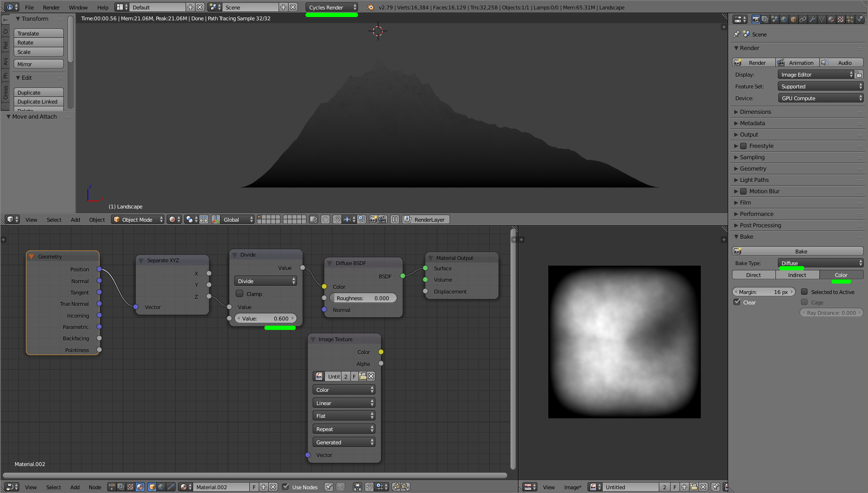This screenshot has width=868, height=493.
Task: Enable the Clamp option on the Divide node
Action: tap(240, 294)
